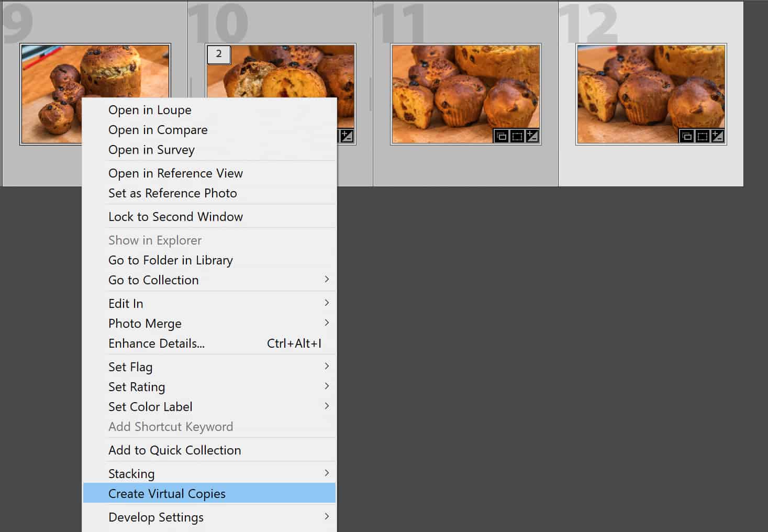Viewport: 768px width, 532px height.
Task: Choose Open in Loupe
Action: click(150, 110)
